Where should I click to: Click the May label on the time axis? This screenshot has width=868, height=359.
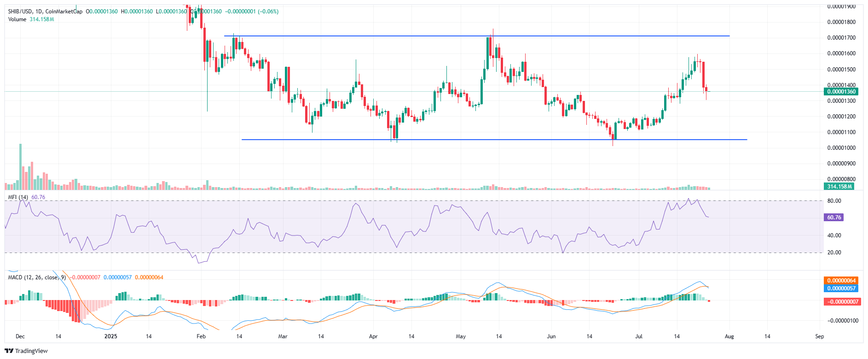461,336
